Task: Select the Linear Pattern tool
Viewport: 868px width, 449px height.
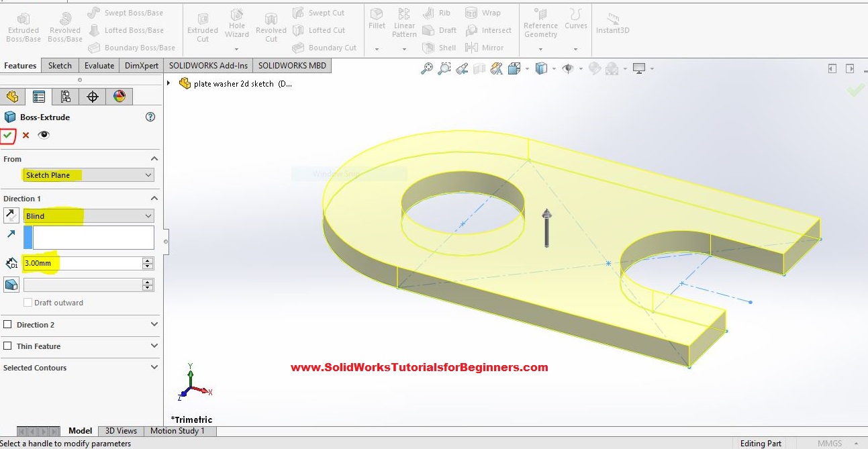Action: pos(404,23)
